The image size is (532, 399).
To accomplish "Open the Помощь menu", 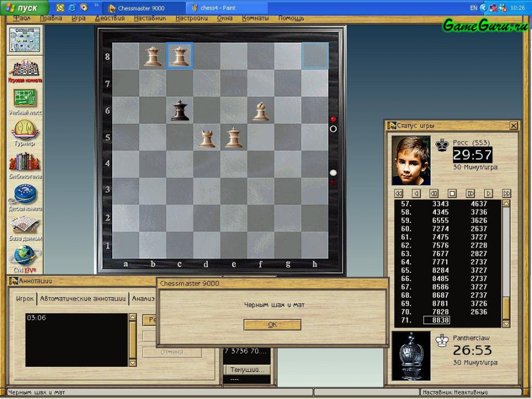I will click(291, 18).
